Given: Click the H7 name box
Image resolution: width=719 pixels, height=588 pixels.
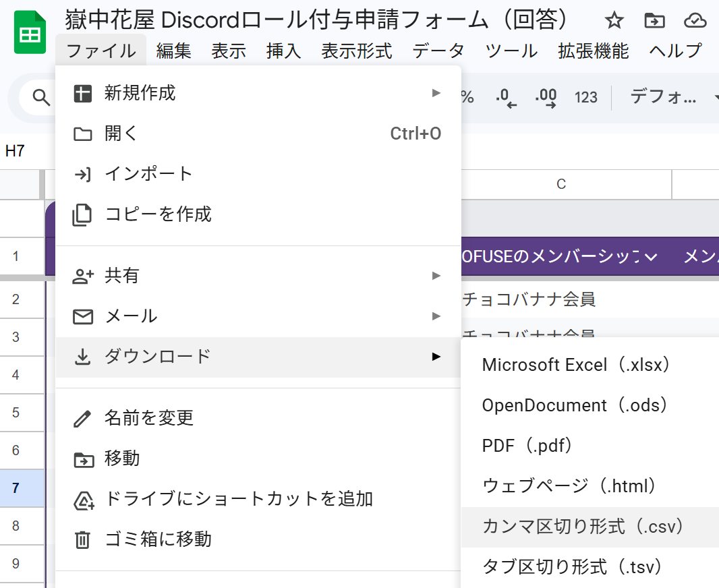Looking at the screenshot, I should click(16, 151).
